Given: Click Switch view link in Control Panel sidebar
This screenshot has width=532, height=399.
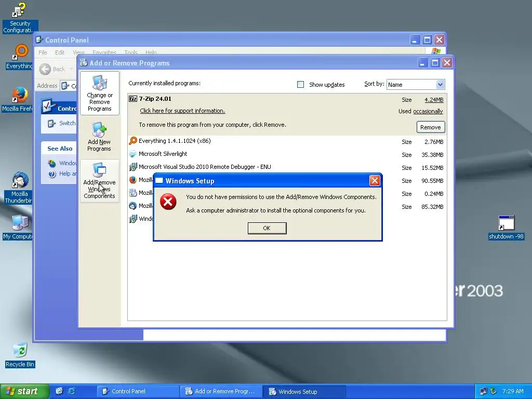Looking at the screenshot, I should point(62,123).
